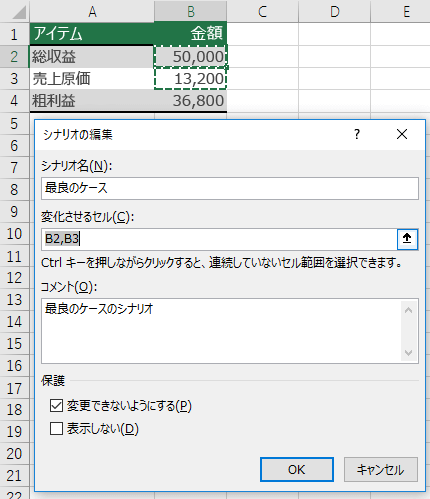Screen dimensions: 430x499
Task: Click the cell containing 50,000
Action: tap(191, 56)
